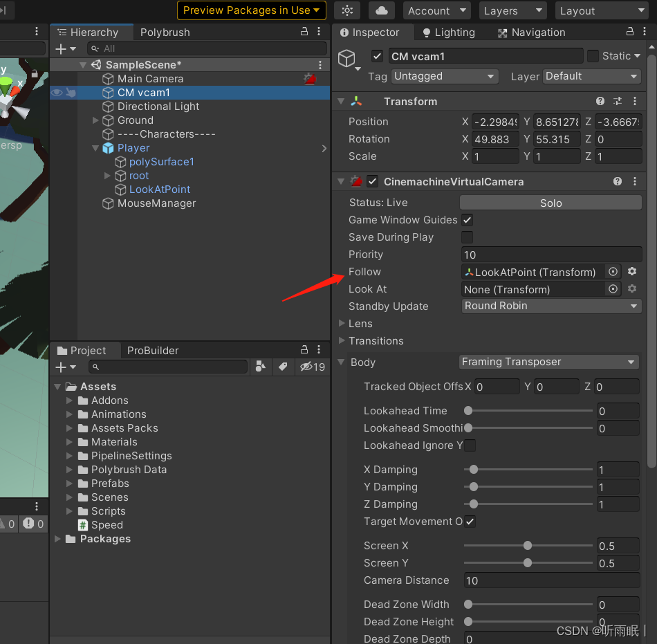The height and width of the screenshot is (644, 657).
Task: Open the Layers dropdown
Action: point(513,10)
